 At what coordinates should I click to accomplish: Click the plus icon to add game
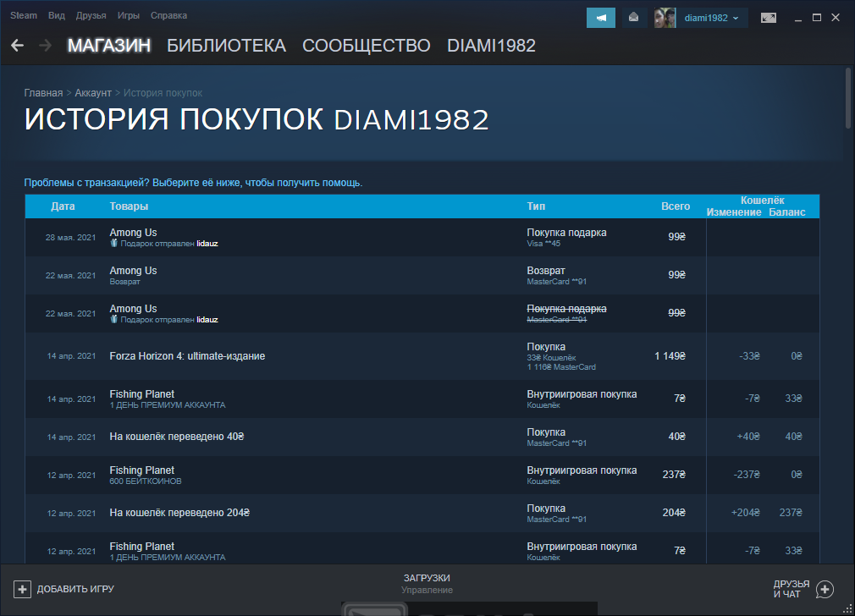[x=23, y=589]
